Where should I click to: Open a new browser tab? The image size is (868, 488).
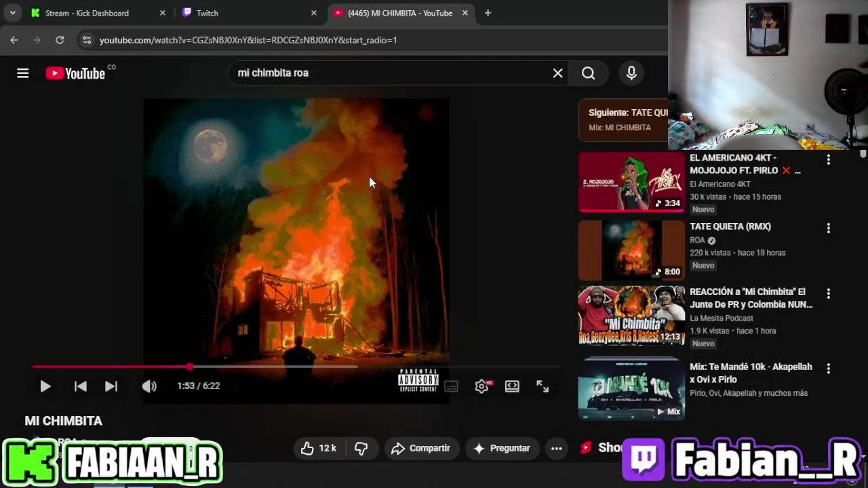point(488,13)
